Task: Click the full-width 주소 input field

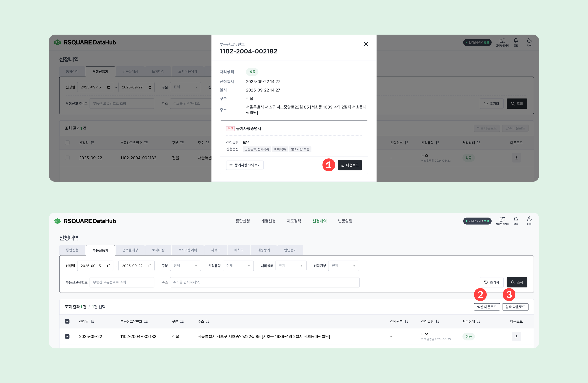Action: click(x=264, y=282)
